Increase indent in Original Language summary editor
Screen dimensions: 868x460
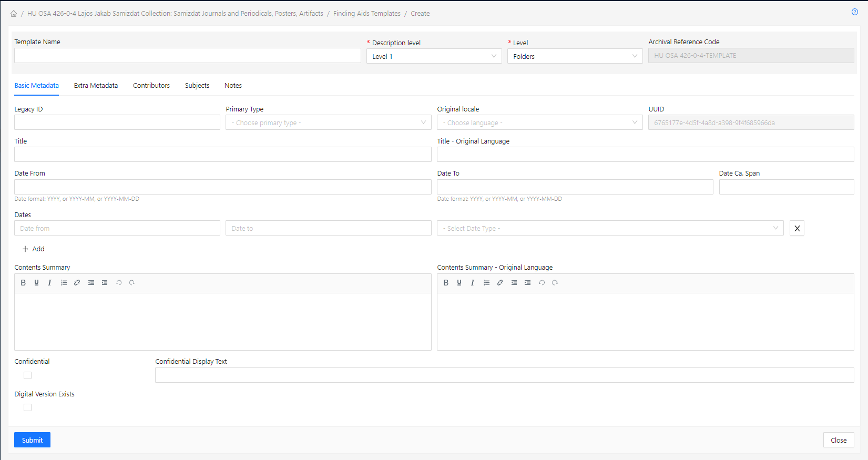527,283
